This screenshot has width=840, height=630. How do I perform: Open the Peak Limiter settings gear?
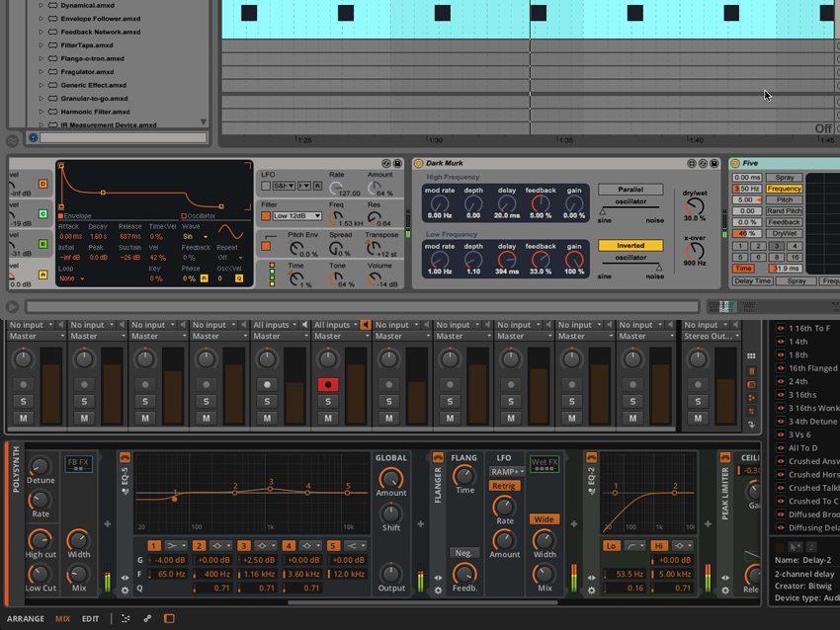tap(724, 590)
